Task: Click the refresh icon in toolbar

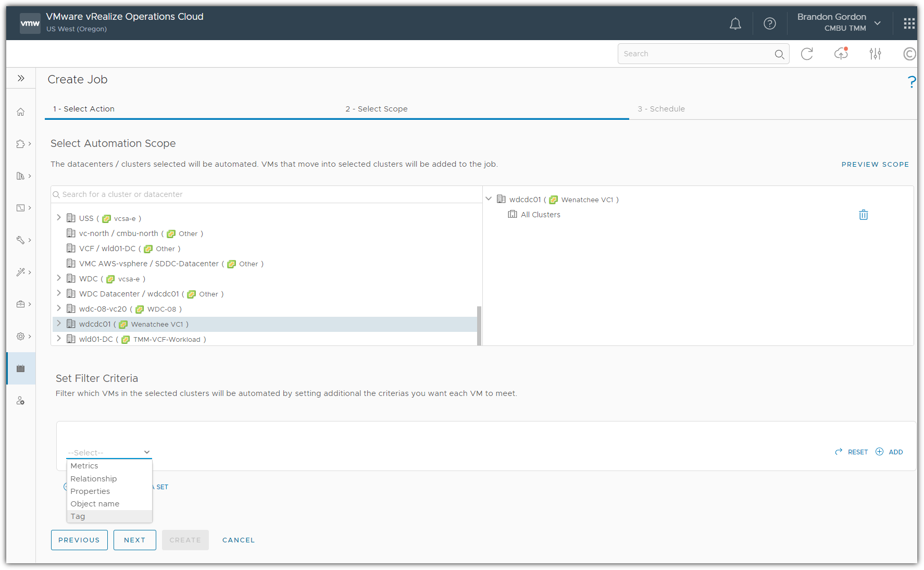Action: coord(807,54)
